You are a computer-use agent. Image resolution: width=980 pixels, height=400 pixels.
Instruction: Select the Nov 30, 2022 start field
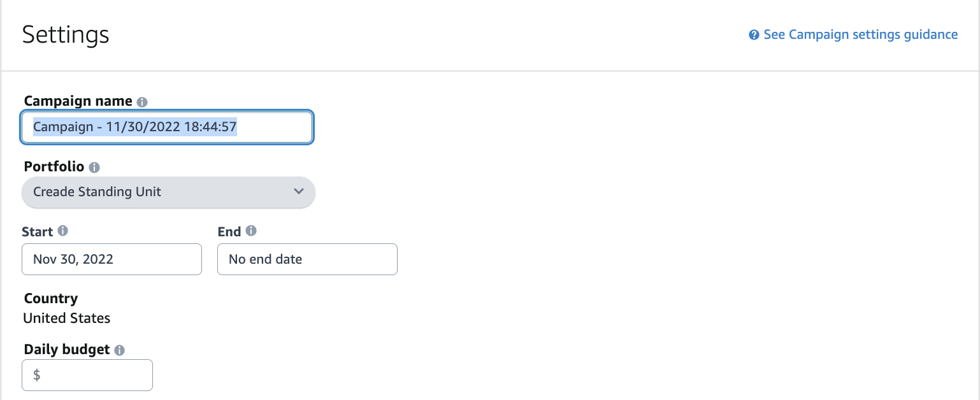coord(112,259)
